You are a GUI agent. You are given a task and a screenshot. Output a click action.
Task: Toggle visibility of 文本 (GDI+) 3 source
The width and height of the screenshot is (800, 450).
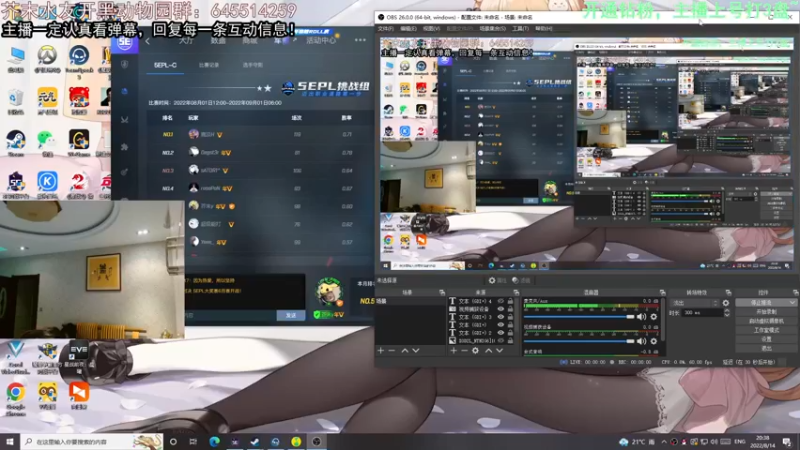pos(501,317)
